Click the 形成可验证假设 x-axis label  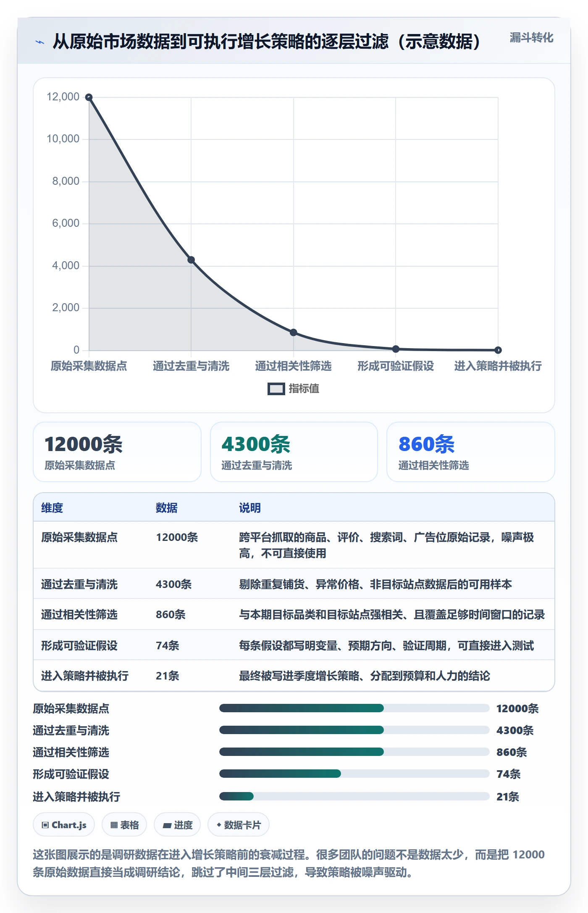click(396, 366)
